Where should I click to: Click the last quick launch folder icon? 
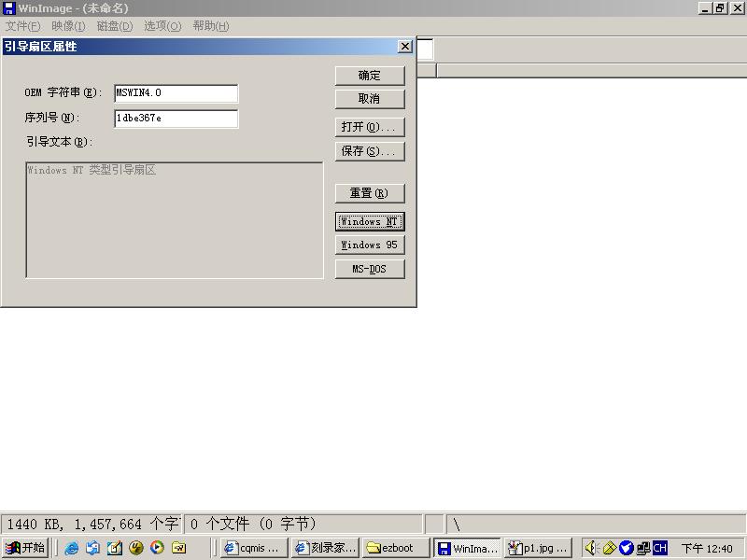click(178, 548)
